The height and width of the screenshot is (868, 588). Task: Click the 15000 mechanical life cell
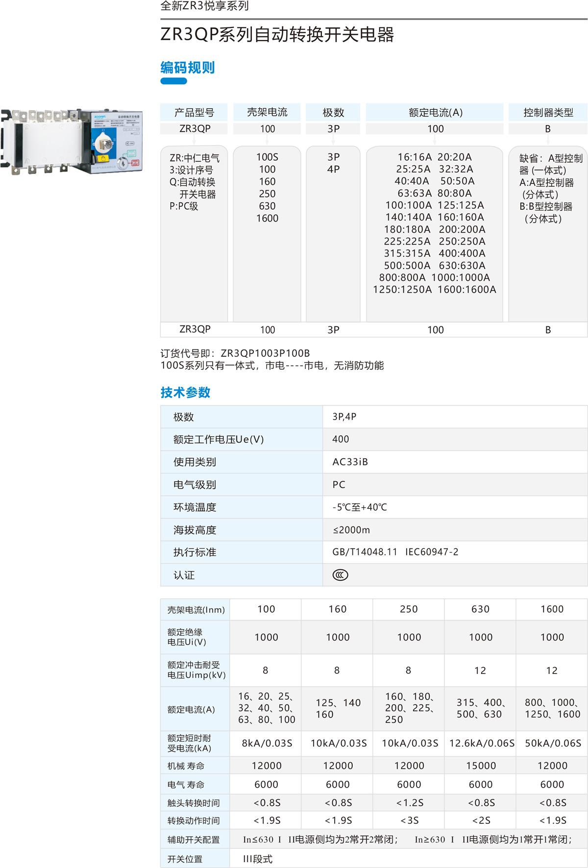click(x=481, y=766)
